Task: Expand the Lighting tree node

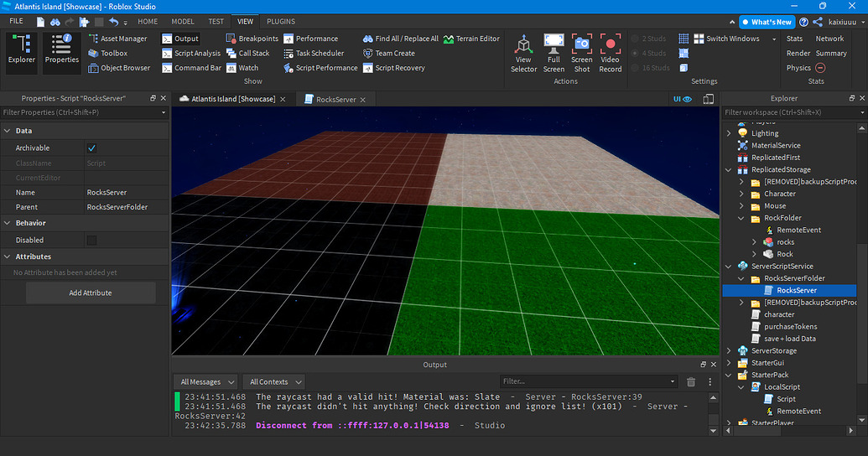Action: tap(729, 133)
